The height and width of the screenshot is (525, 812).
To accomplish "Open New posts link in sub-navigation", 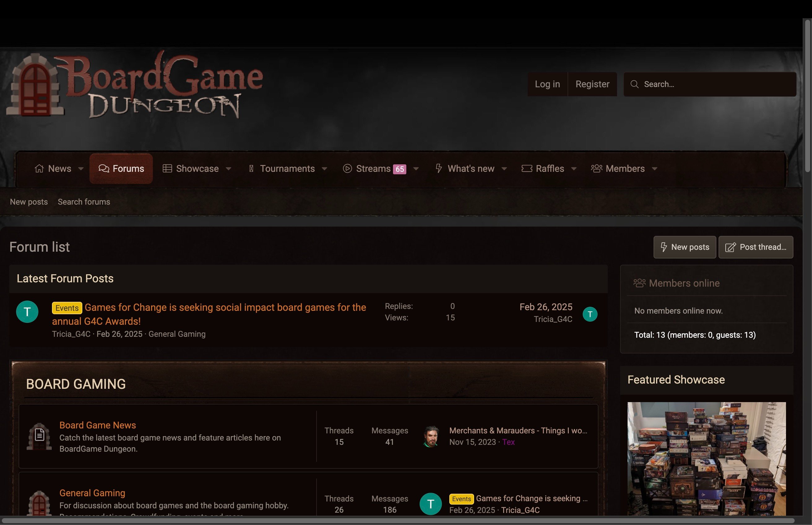I will tap(29, 202).
